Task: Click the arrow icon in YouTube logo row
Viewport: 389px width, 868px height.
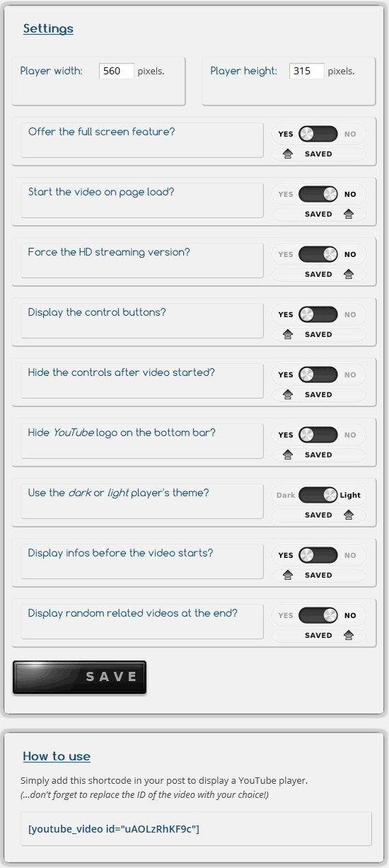Action: pos(288,455)
